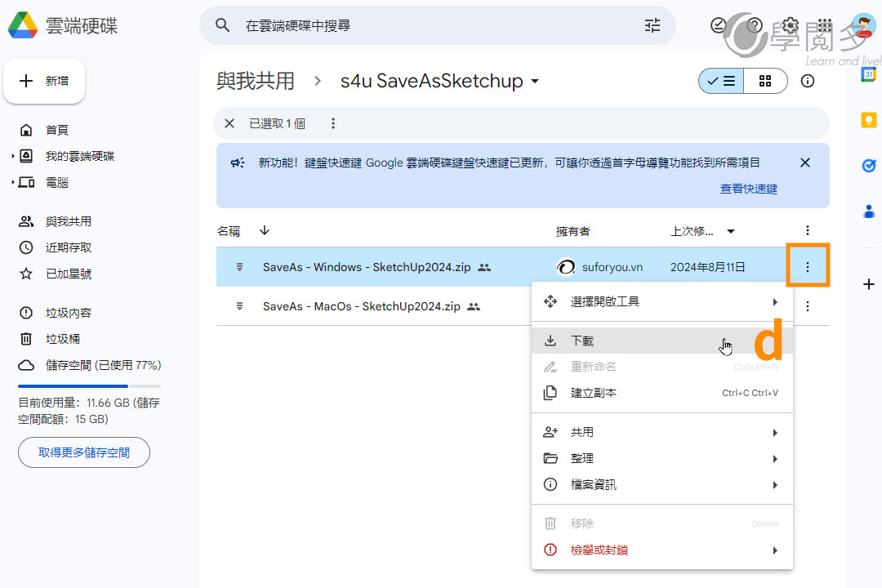Choose 建立副本 from context menu

pyautogui.click(x=662, y=393)
